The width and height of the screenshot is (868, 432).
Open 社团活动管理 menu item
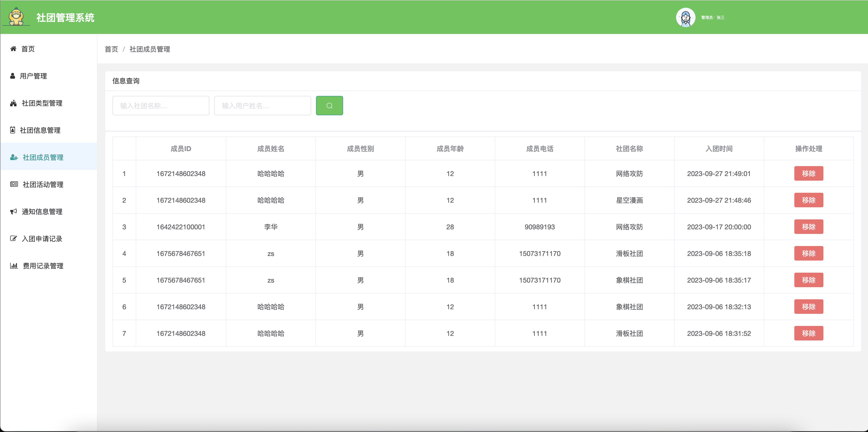[x=48, y=184]
